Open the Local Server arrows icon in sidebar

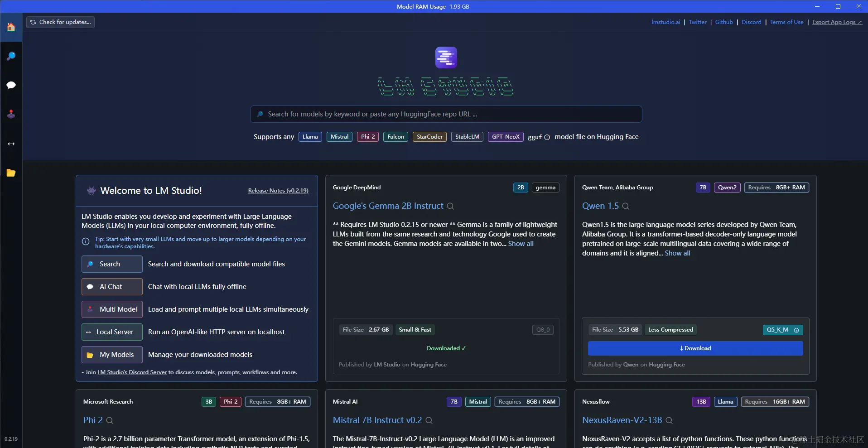[x=11, y=144]
